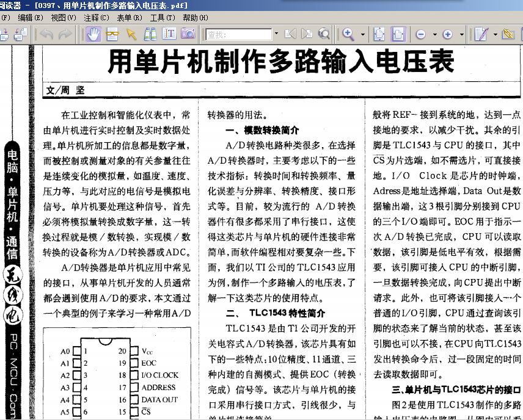Screen dimensions: 523x420
Task: Click the author line 文/周 坚
Action: click(65, 90)
